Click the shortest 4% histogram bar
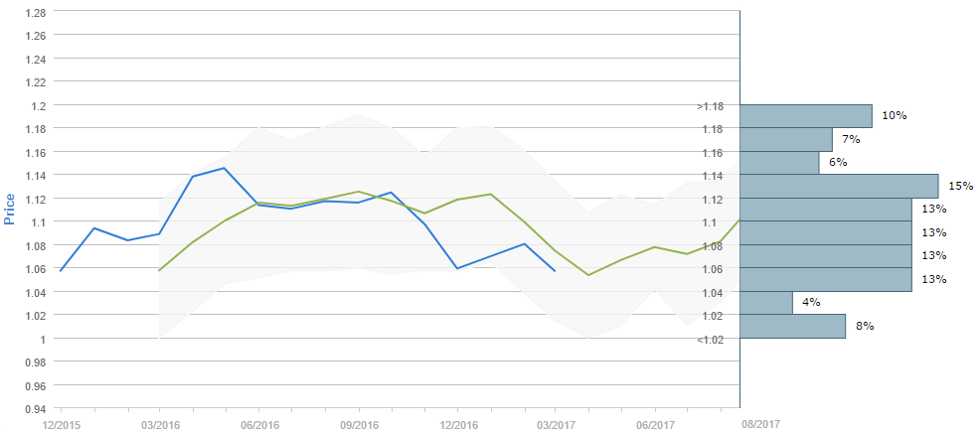 pos(766,302)
